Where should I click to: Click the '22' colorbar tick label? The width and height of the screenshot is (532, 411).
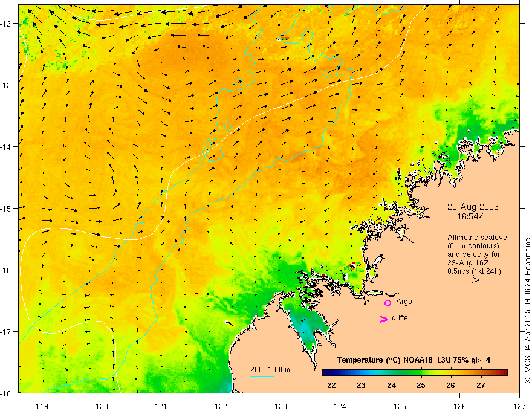331,385
